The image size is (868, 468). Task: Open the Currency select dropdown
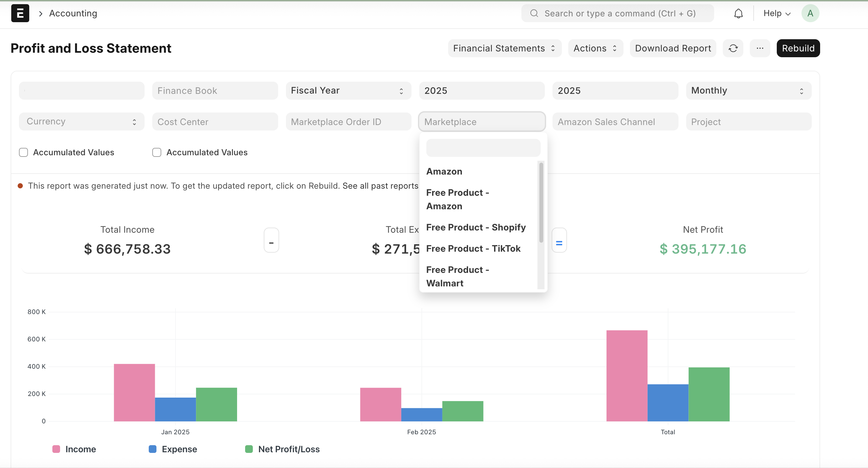(x=81, y=122)
